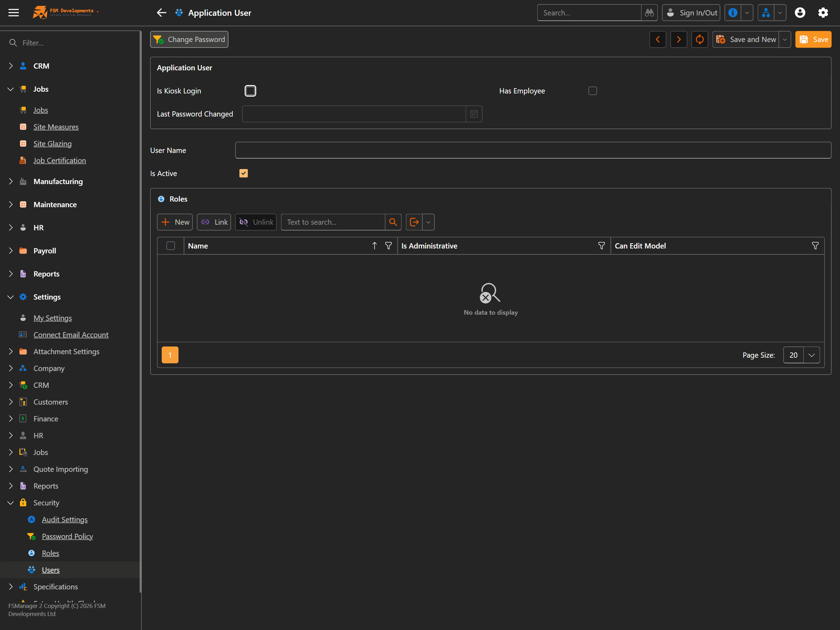Open the user account profile icon
This screenshot has width=840, height=630.
tap(800, 13)
